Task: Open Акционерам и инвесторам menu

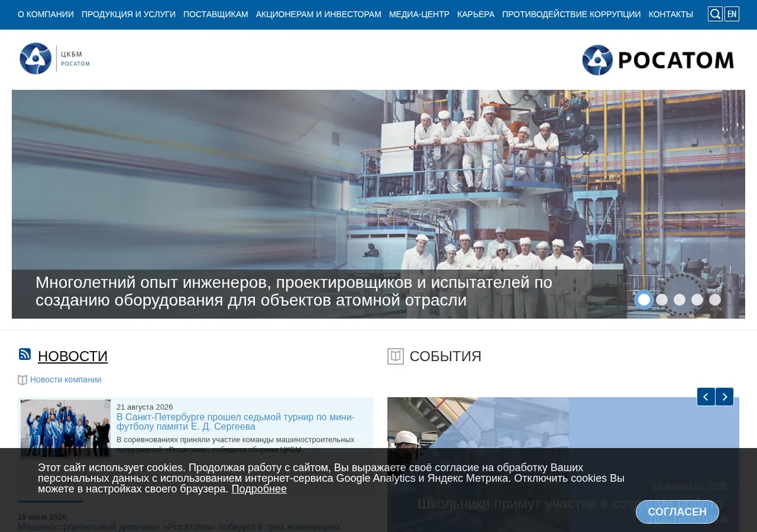Action: point(319,14)
